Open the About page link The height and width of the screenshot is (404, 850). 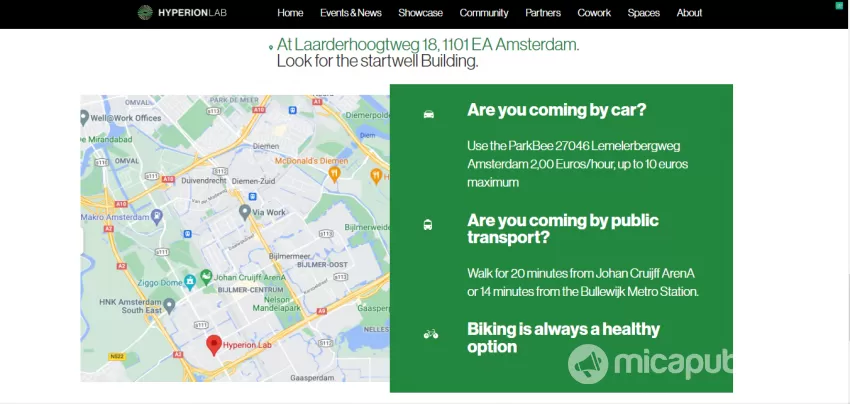click(x=689, y=13)
